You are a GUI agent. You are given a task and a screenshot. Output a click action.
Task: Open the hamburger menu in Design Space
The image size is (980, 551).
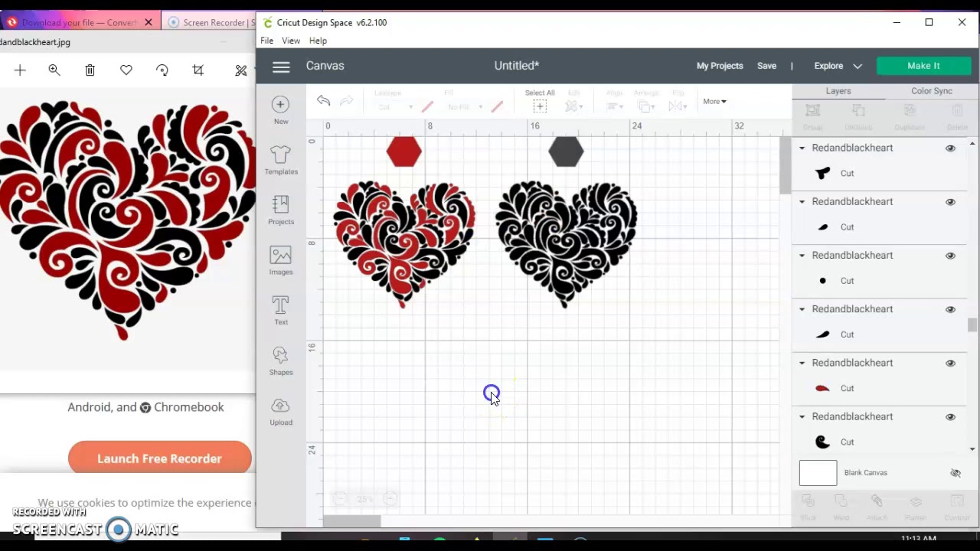281,67
